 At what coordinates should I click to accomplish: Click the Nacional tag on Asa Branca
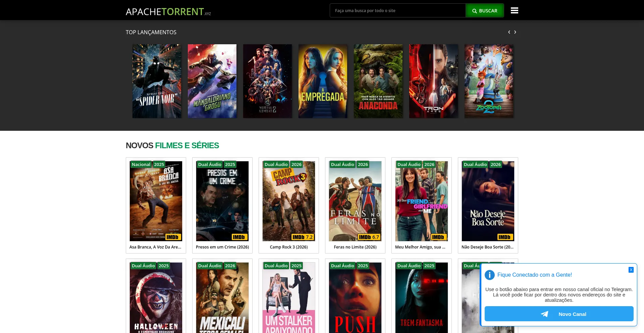[141, 165]
